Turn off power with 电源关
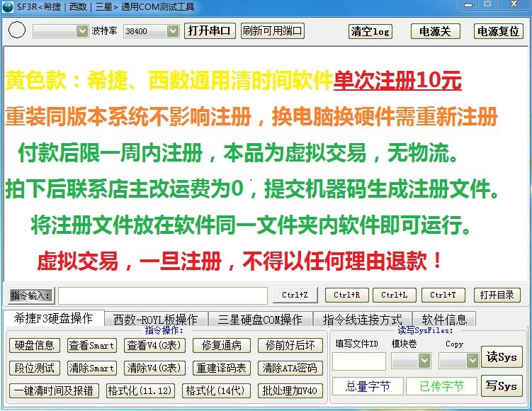532x411 pixels. point(435,31)
